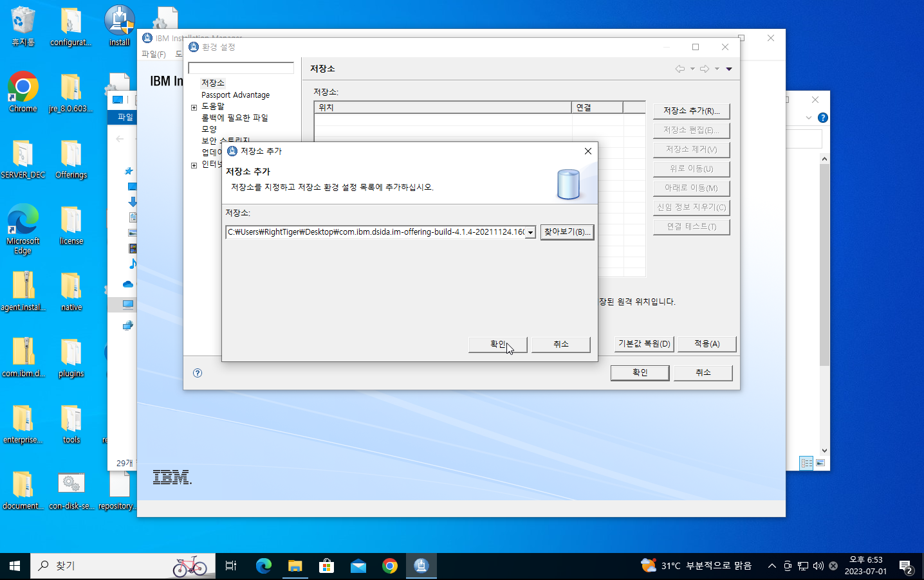Open the Offerings folder icon

71,159
